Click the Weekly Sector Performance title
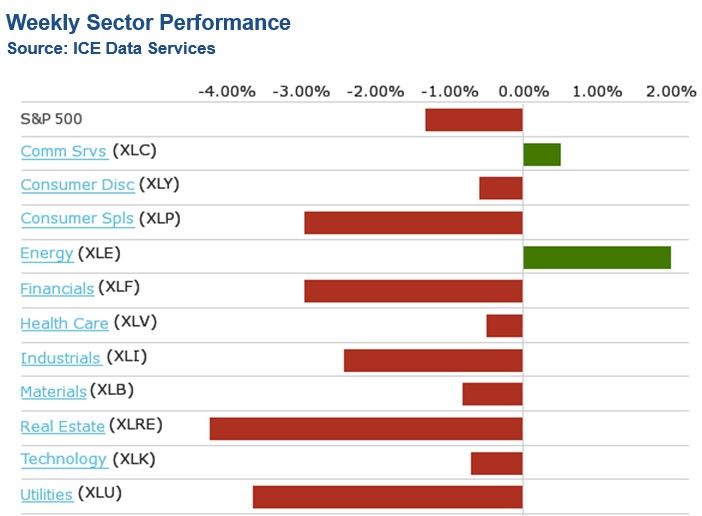The width and height of the screenshot is (702, 516). point(148,23)
